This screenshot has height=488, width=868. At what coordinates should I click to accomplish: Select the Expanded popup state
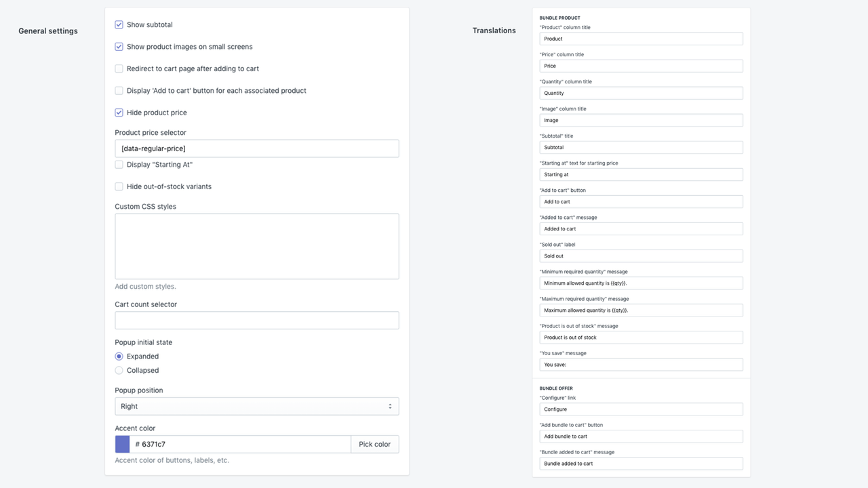(x=119, y=357)
